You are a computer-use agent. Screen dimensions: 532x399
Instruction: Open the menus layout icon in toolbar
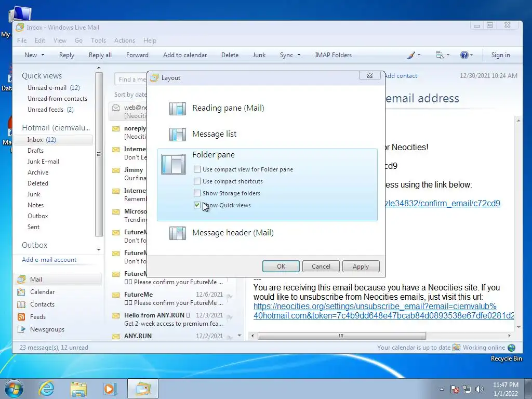[440, 55]
